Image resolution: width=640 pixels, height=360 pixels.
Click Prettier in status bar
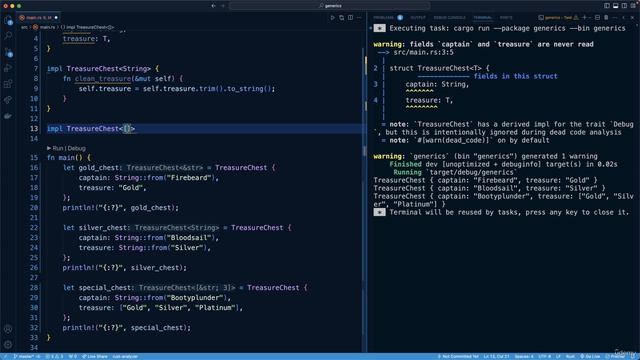pos(615,356)
